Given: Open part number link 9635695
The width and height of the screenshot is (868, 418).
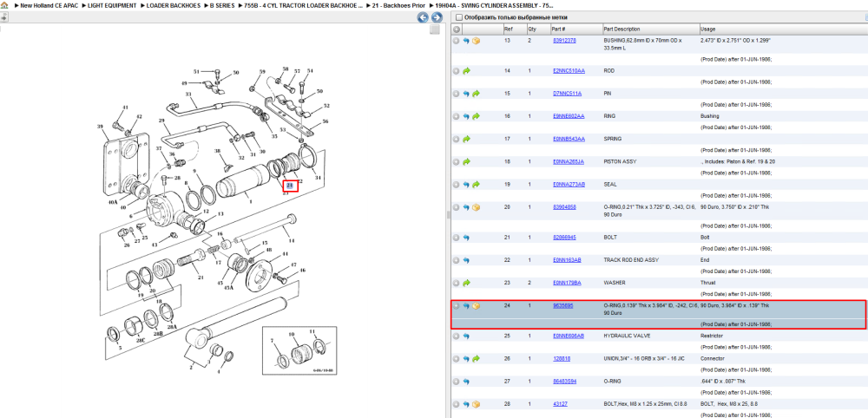Looking at the screenshot, I should [x=563, y=306].
